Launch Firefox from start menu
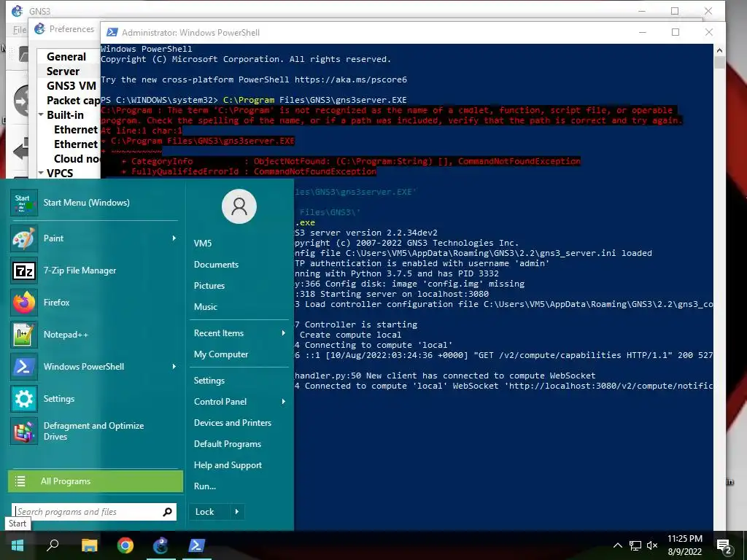The height and width of the screenshot is (560, 747). point(94,303)
